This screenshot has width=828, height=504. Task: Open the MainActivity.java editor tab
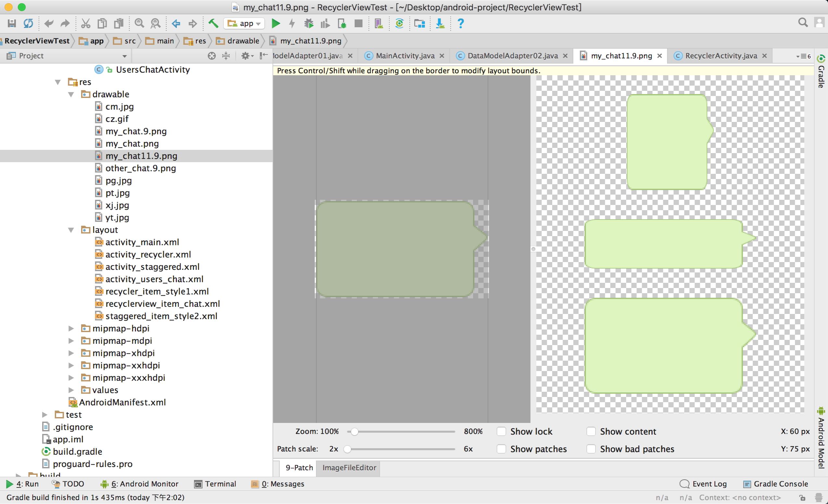pyautogui.click(x=405, y=56)
